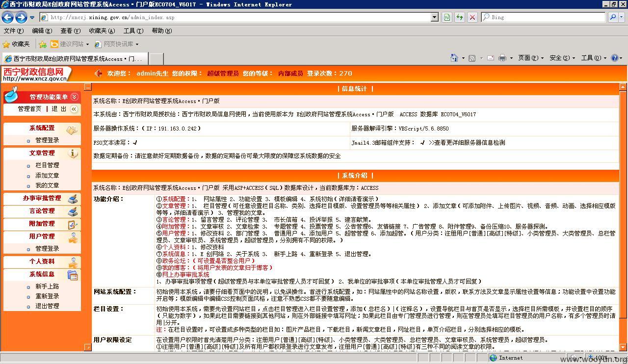Expand the 页面(P) dropdown menu
This screenshot has width=628, height=364.
(x=531, y=58)
